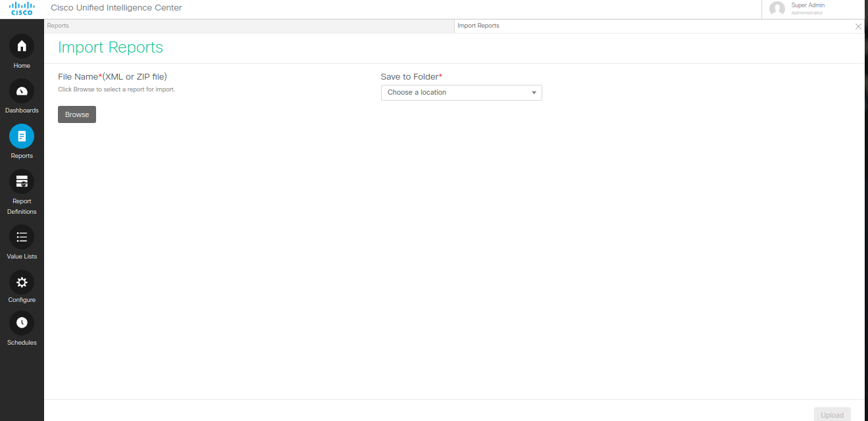868x421 pixels.
Task: Open the Choose a location dropdown
Action: coord(461,93)
